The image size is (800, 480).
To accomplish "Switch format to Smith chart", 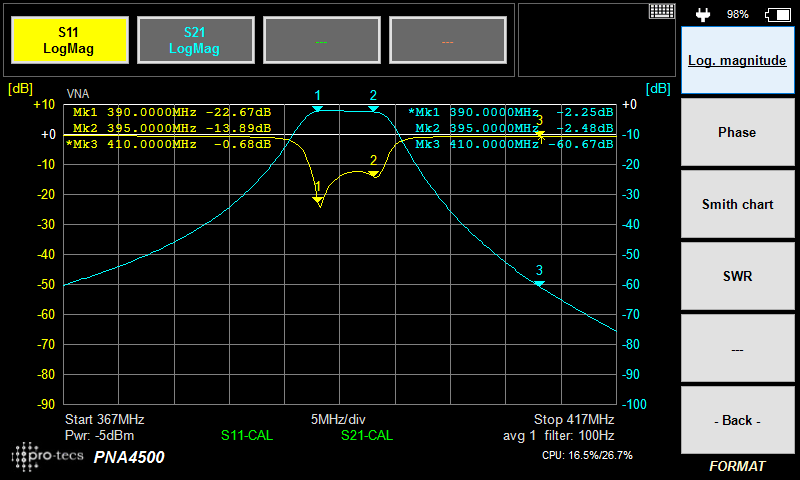I will click(x=737, y=205).
